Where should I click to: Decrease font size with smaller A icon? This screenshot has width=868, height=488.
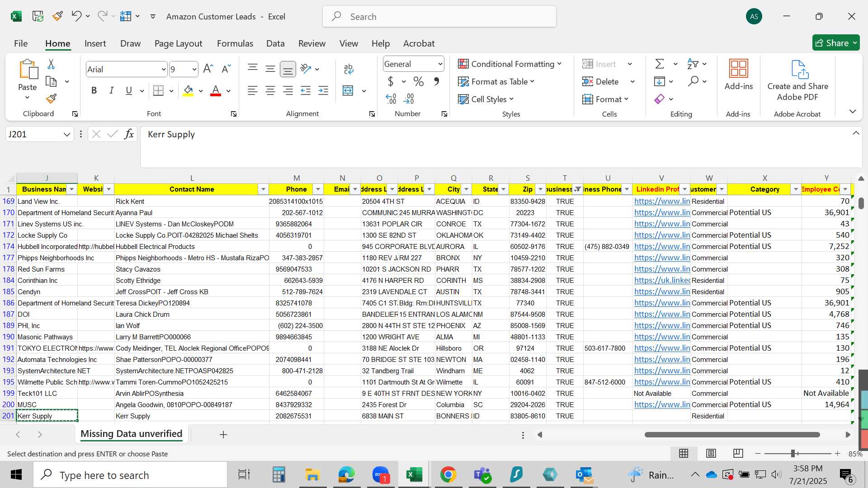[226, 69]
